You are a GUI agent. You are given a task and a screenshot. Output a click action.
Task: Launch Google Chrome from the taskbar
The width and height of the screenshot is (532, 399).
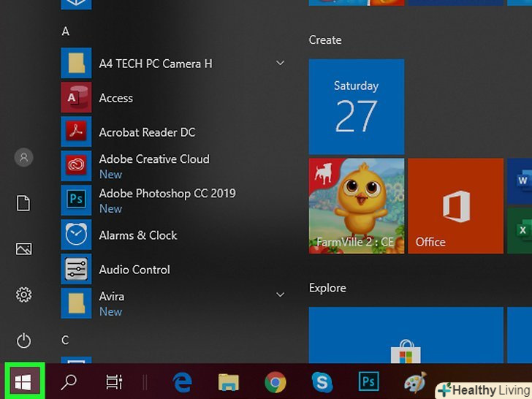pos(275,381)
